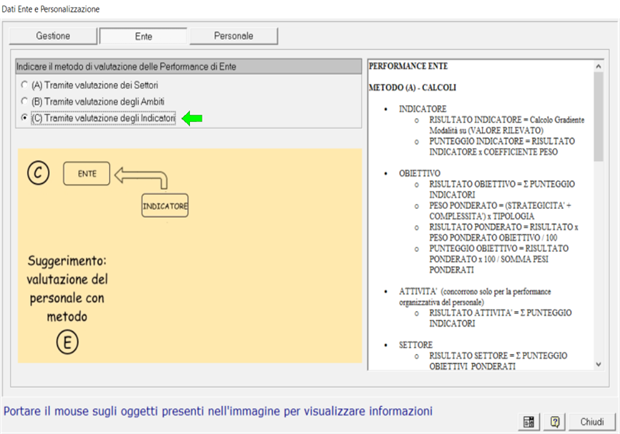This screenshot has height=434, width=620.
Task: Click the ENTE box in the diagram
Action: (x=86, y=174)
